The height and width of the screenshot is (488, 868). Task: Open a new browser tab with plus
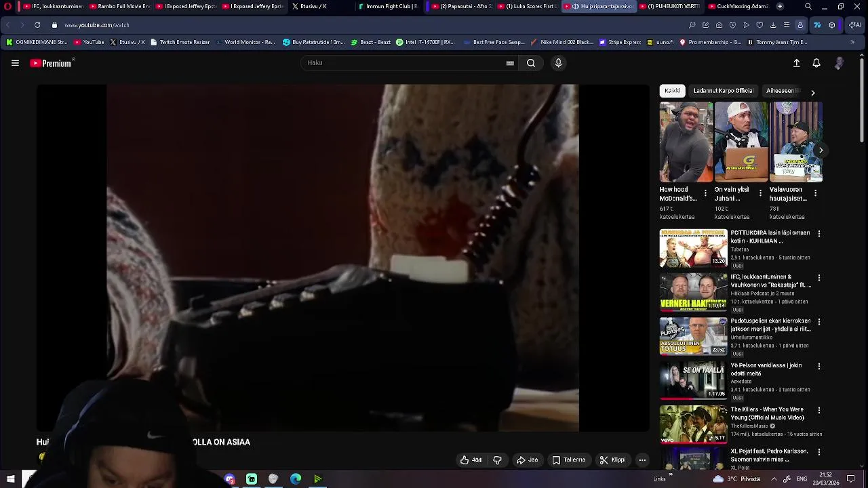[x=780, y=6]
